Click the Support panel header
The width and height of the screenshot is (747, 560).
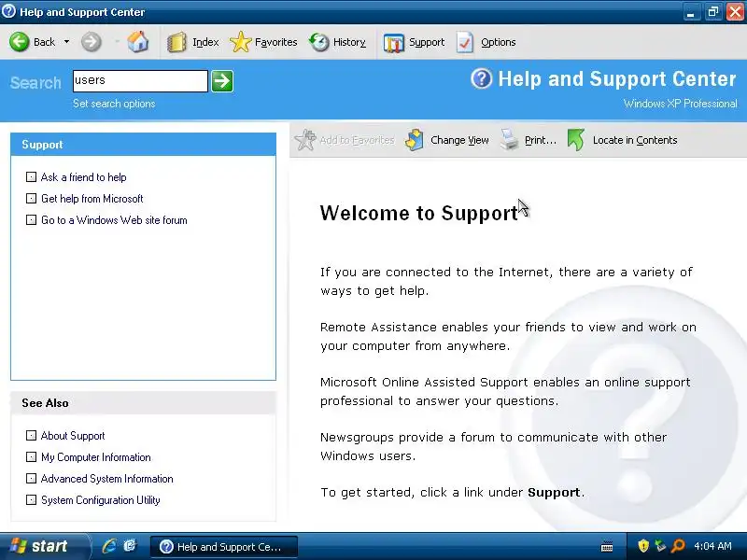[x=143, y=145]
